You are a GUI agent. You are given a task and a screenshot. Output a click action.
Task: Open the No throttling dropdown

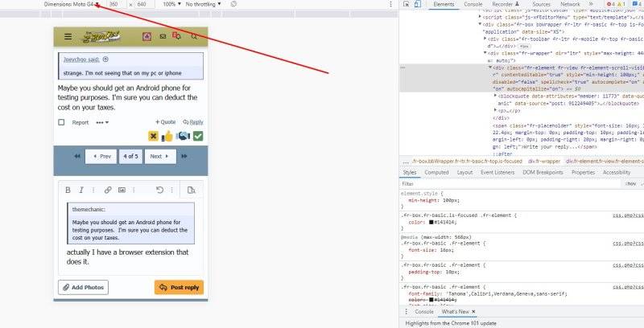203,4
